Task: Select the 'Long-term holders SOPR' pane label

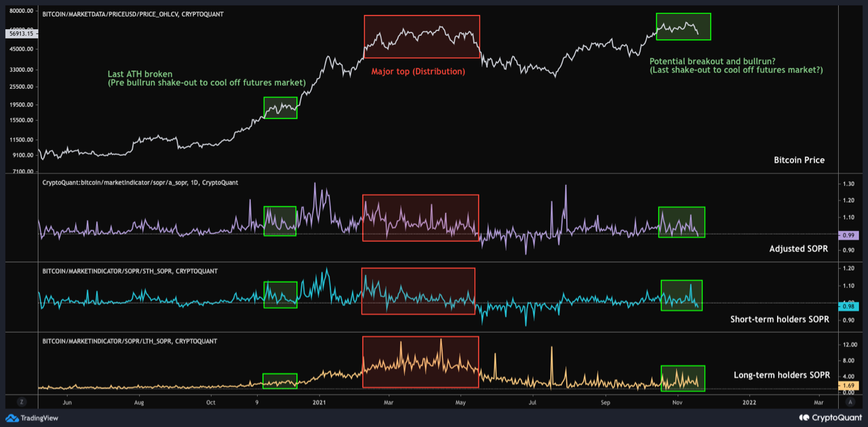Action: click(781, 375)
